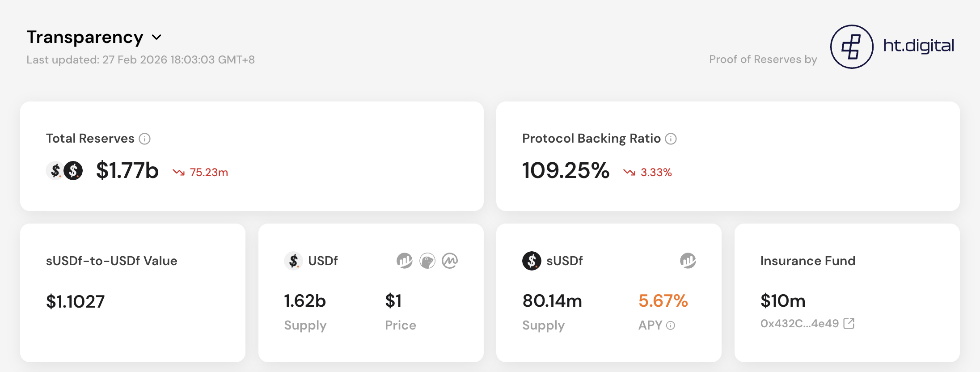Click the bar-chart analytics icon in sUSDf card
980x372 pixels.
point(688,261)
